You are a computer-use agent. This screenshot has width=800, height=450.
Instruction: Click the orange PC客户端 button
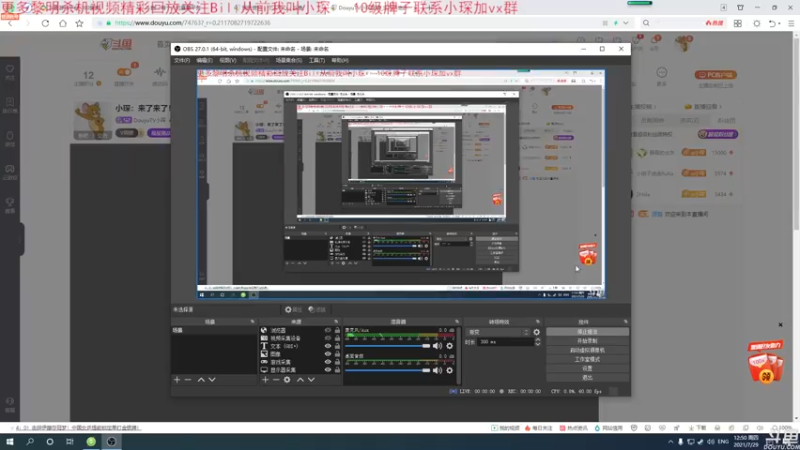(x=715, y=74)
